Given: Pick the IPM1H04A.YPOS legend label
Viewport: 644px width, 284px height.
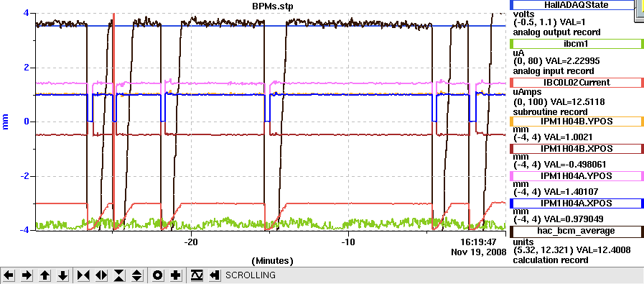Looking at the screenshot, I should [577, 175].
